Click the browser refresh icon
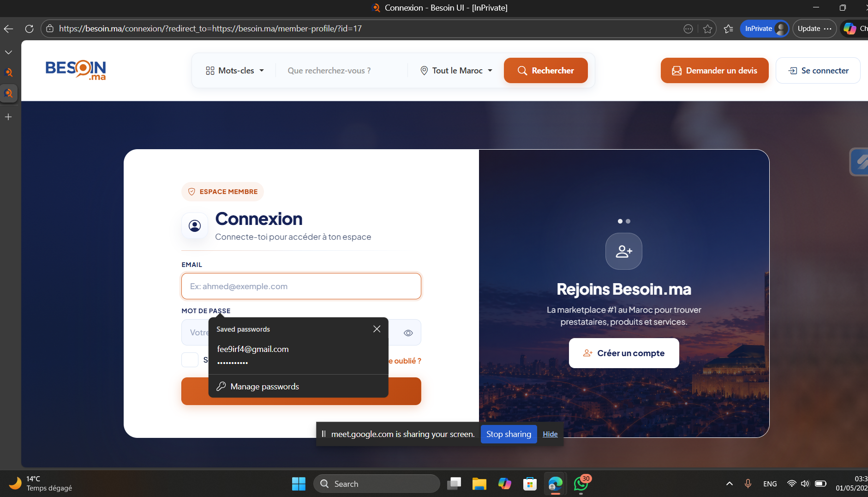This screenshot has height=497, width=868. click(x=29, y=29)
